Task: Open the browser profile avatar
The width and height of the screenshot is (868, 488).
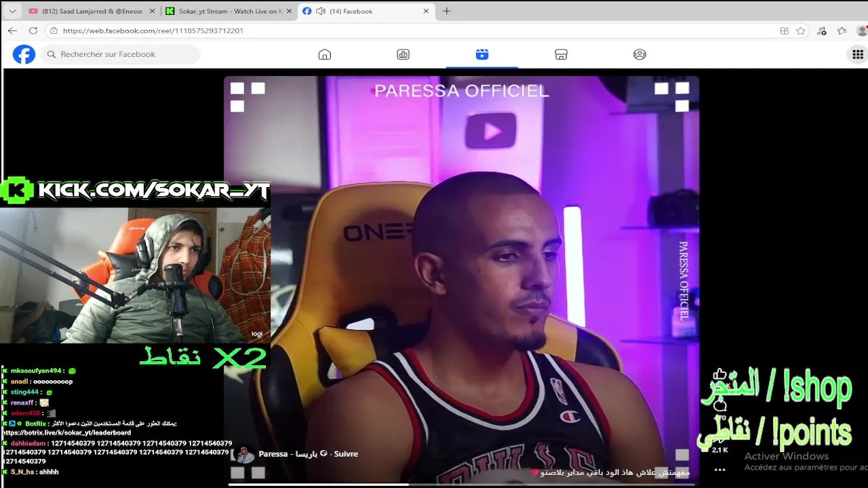Action: (x=863, y=30)
